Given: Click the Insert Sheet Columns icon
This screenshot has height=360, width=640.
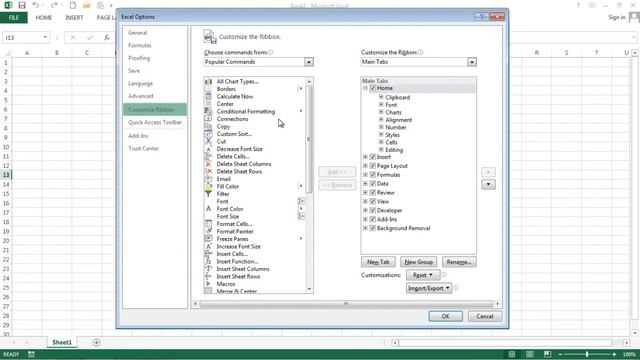Looking at the screenshot, I should point(208,269).
